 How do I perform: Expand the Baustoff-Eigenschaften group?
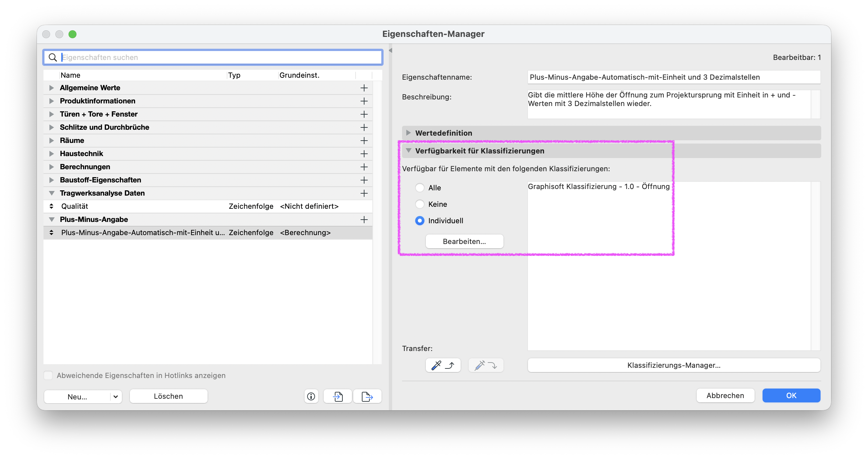(x=51, y=180)
